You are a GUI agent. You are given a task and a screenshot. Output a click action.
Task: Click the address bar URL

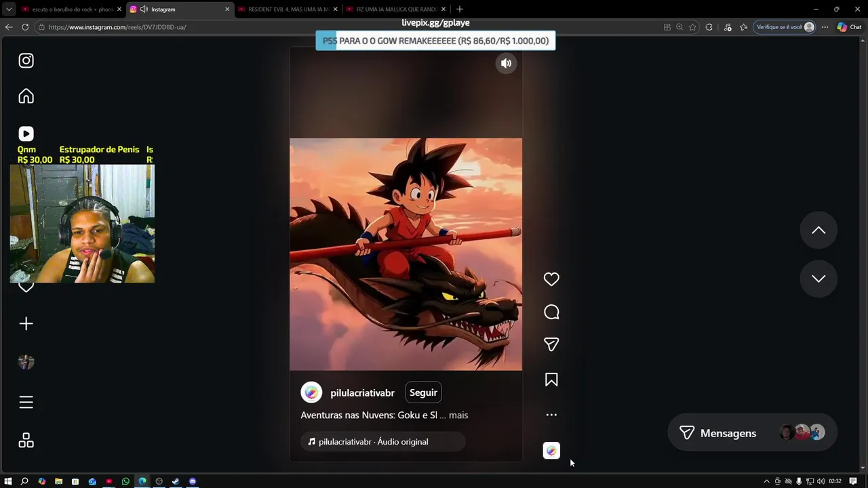[117, 27]
